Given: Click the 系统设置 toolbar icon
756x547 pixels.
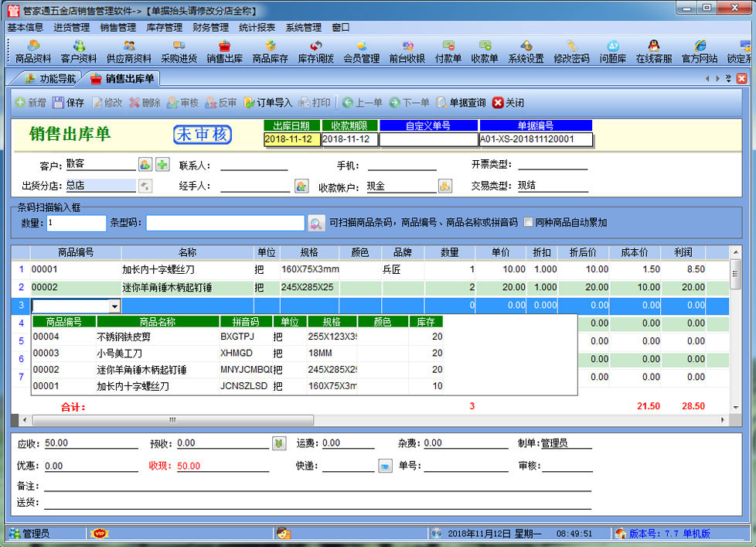Looking at the screenshot, I should click(x=526, y=52).
